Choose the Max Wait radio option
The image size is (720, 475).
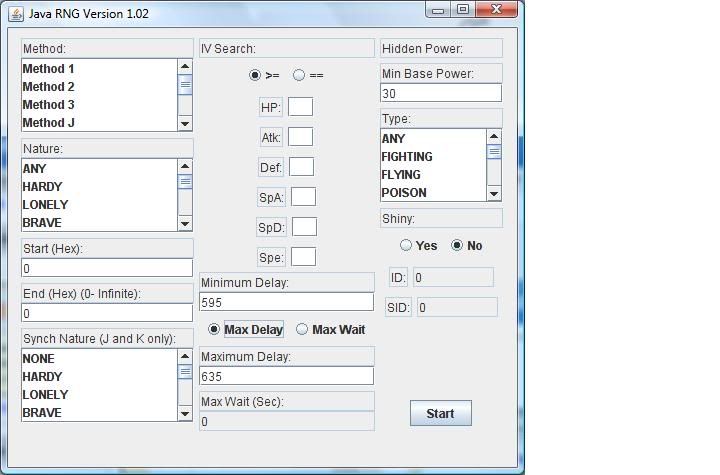302,329
